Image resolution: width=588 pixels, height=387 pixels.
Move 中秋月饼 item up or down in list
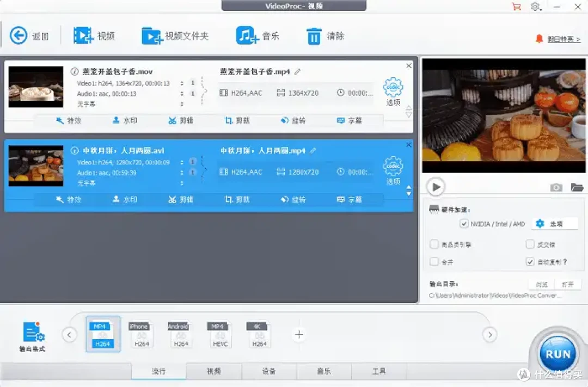click(x=409, y=191)
